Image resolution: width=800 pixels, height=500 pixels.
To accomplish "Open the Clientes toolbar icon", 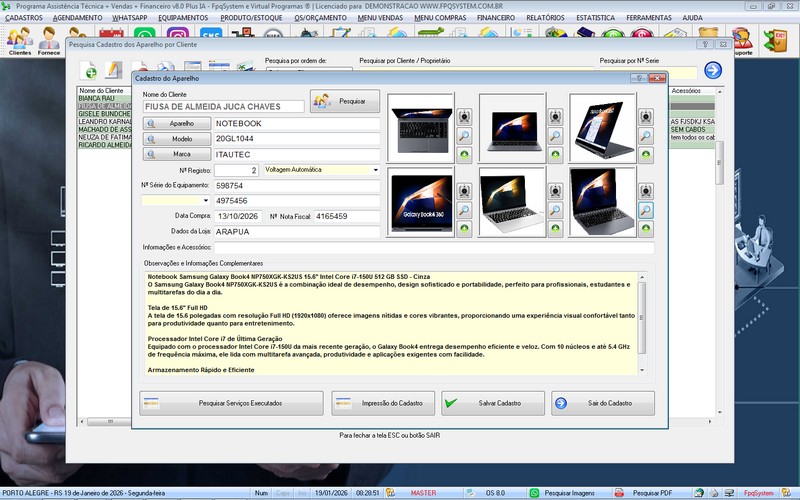I will [x=20, y=41].
